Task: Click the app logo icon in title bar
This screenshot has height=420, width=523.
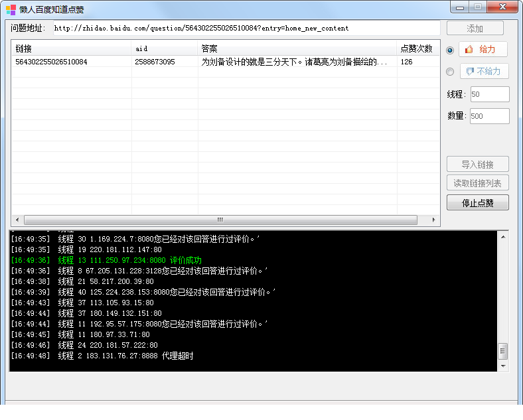Action: pos(11,10)
